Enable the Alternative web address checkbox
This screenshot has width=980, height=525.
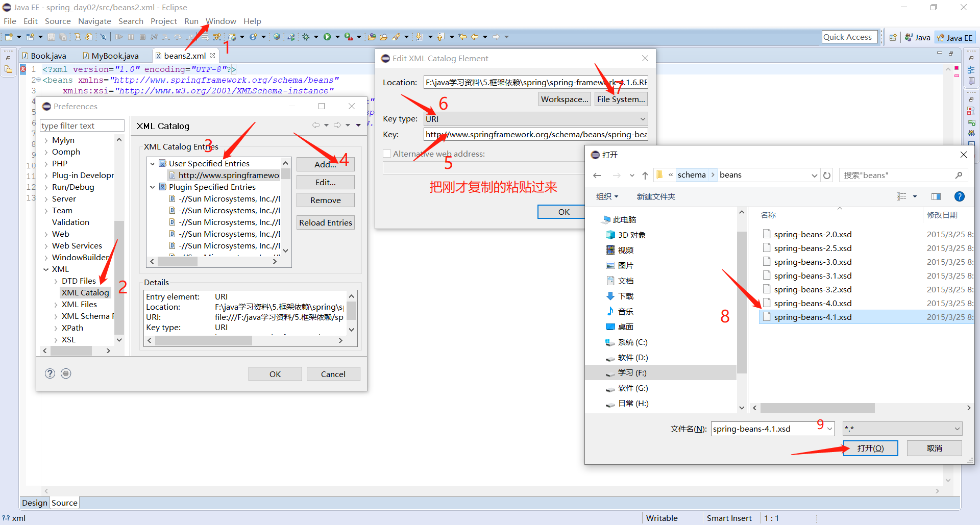pos(386,153)
